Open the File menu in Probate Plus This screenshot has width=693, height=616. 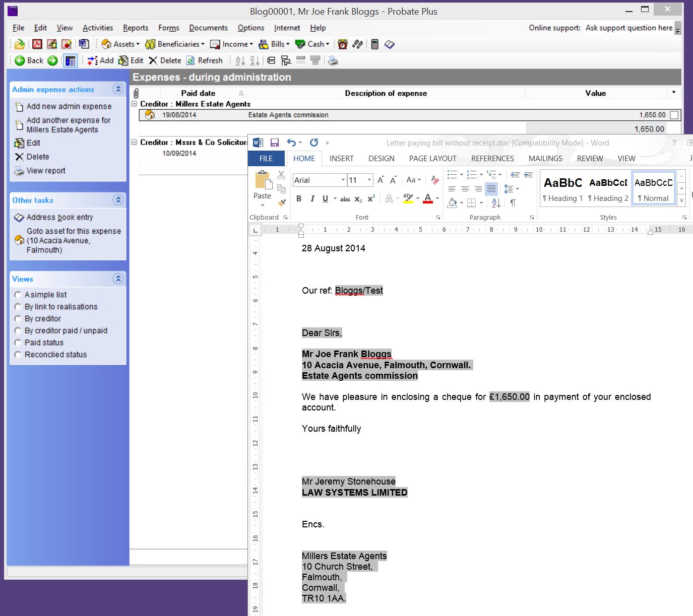point(19,28)
